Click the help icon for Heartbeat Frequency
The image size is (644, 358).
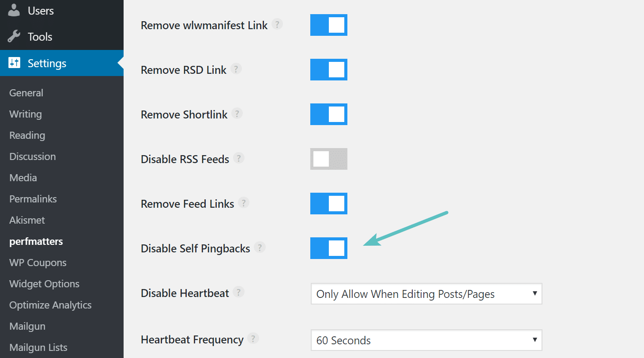253,338
